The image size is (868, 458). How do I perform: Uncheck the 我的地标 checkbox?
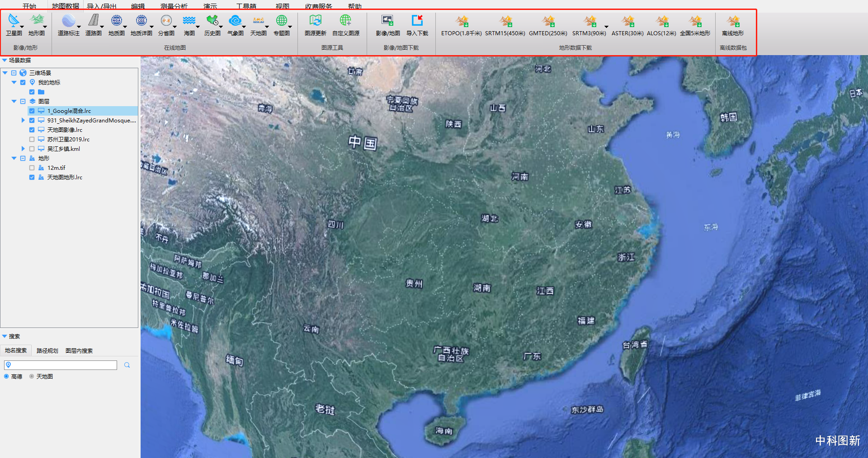23,82
